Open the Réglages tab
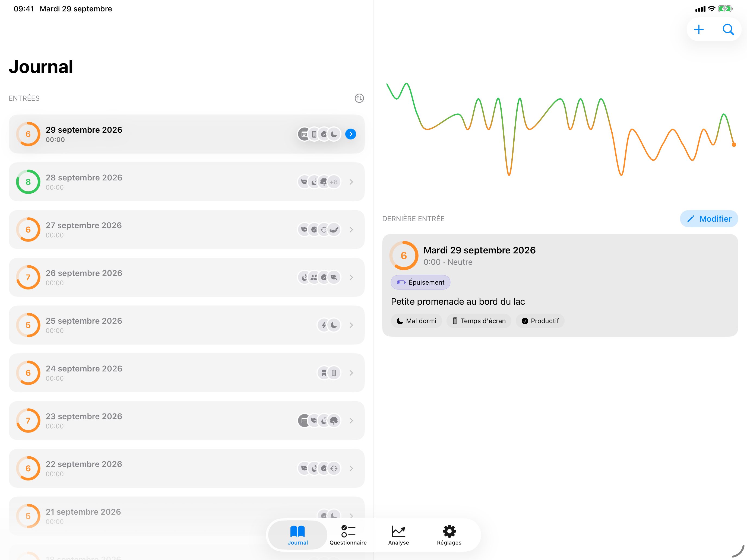This screenshot has height=560, width=747. tap(449, 535)
